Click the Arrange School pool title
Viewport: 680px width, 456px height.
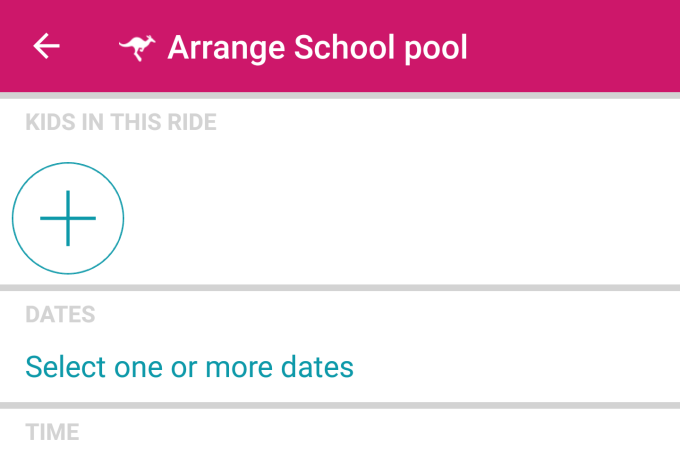(x=317, y=47)
